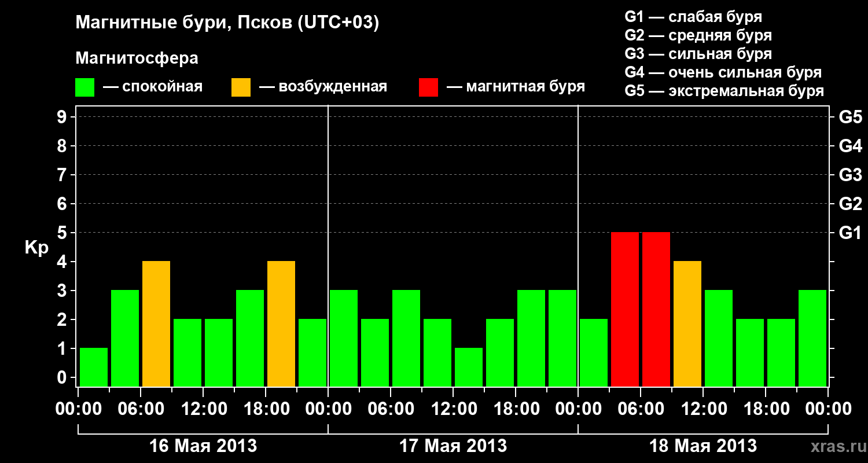868x463 pixels.
Task: Click the 16 May 03:00–06:00 green bar
Action: coord(125,338)
